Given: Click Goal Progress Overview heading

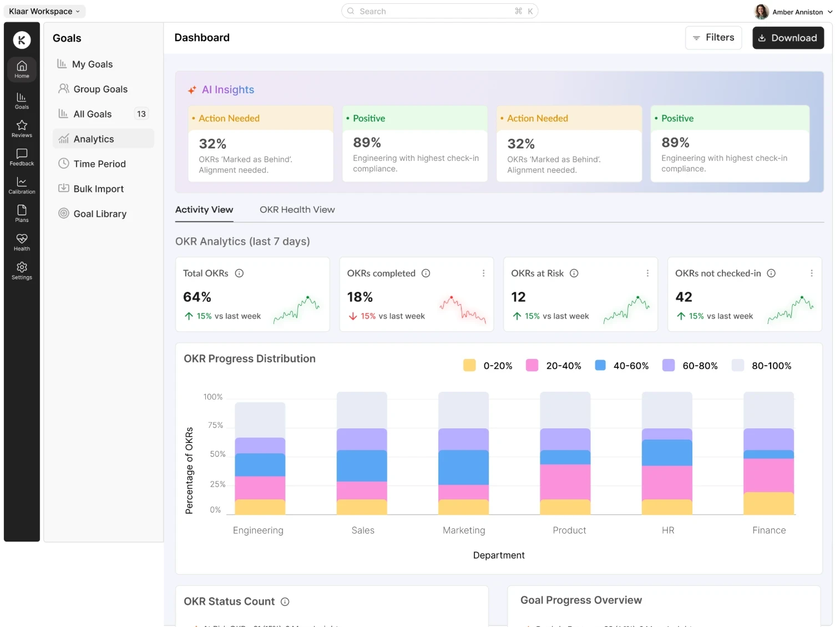Looking at the screenshot, I should [x=581, y=600].
